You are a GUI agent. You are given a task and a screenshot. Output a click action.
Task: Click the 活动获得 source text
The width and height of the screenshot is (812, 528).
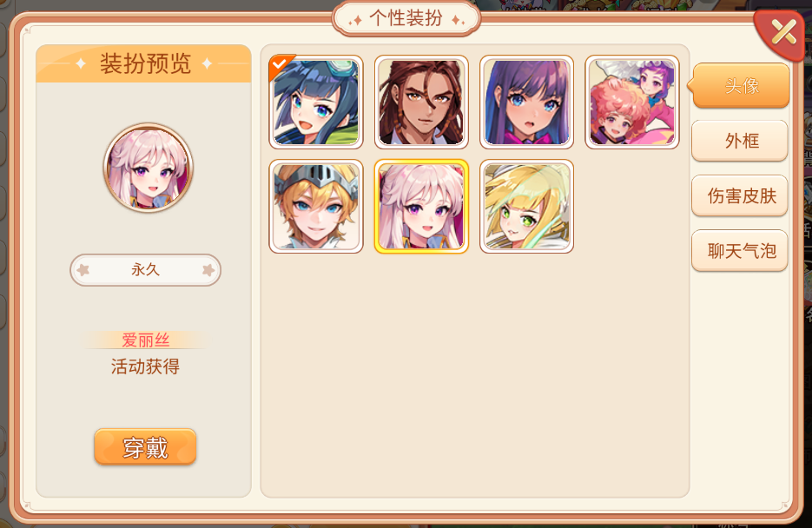[146, 366]
